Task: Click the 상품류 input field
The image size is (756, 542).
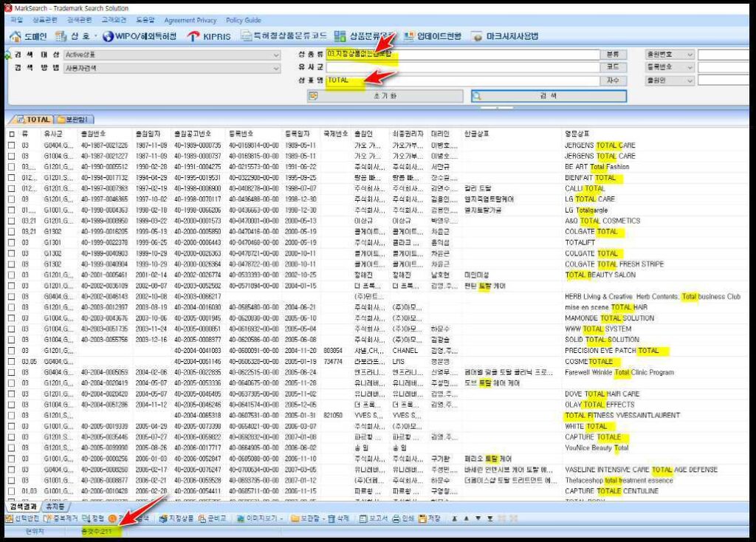Action: 463,55
